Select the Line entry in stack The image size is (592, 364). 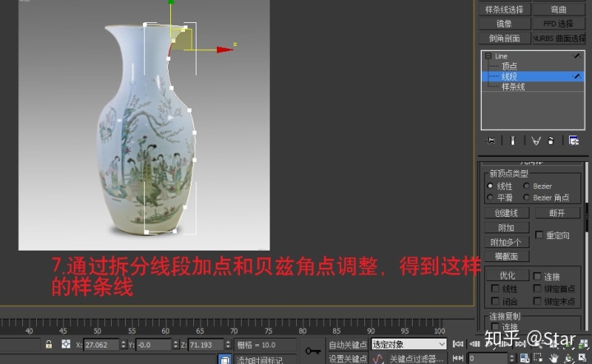[x=501, y=56]
